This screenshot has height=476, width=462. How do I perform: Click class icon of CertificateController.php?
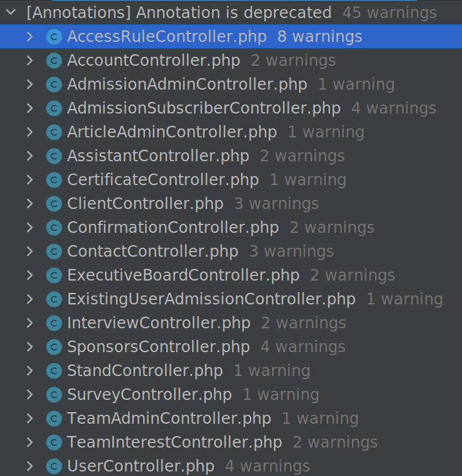54,180
